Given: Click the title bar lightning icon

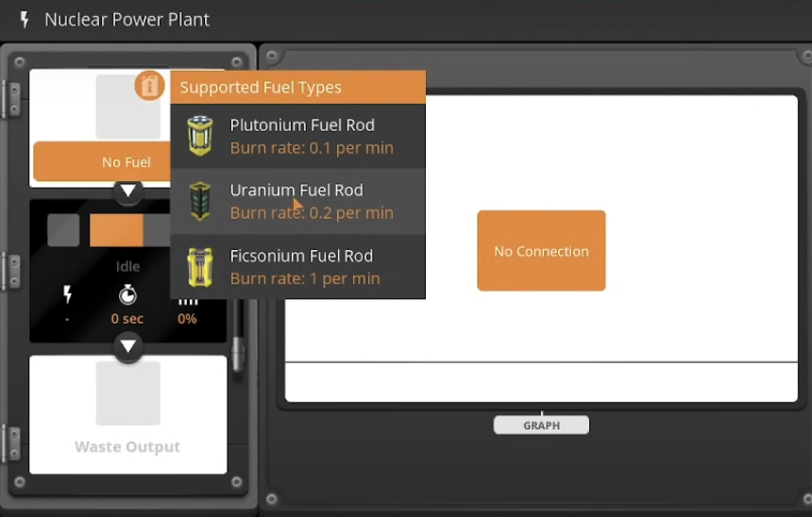Looking at the screenshot, I should coord(25,20).
